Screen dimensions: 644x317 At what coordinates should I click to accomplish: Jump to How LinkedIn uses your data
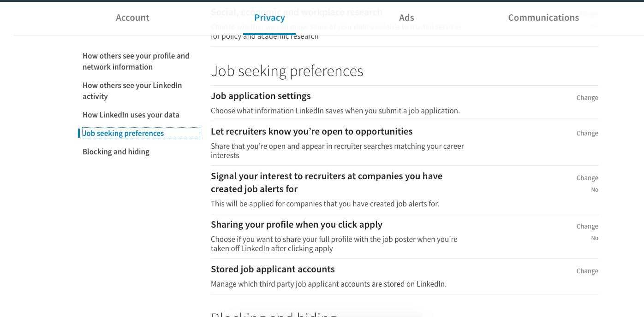tap(131, 115)
